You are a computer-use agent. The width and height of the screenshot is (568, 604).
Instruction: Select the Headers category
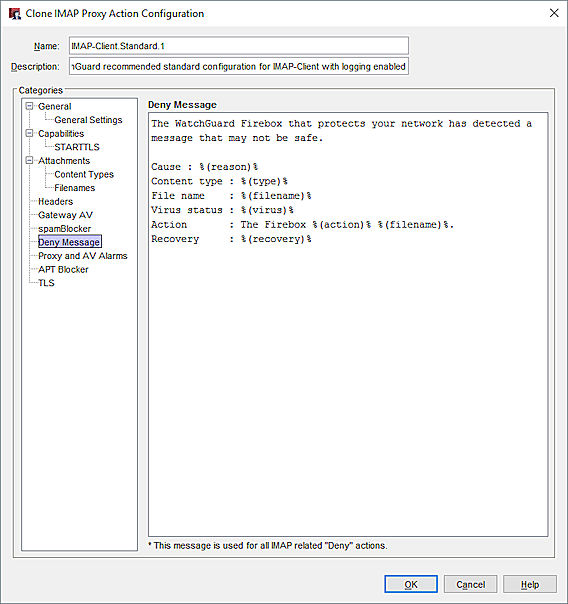(x=55, y=201)
